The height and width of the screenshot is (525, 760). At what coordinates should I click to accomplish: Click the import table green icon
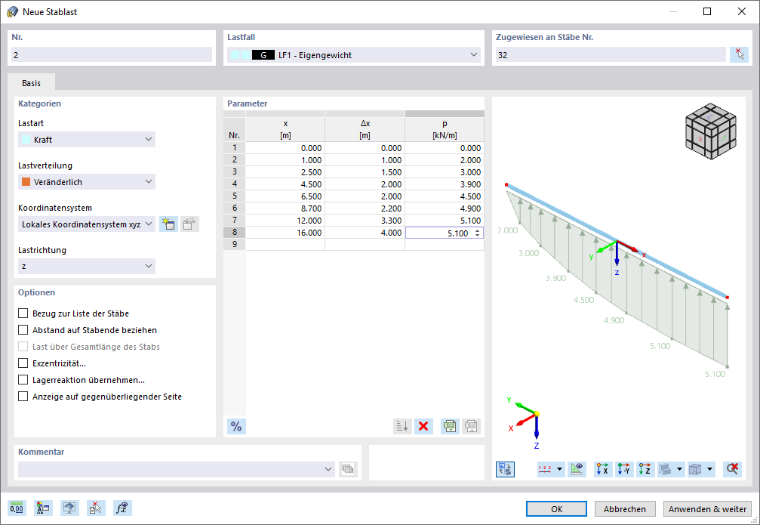[450, 426]
